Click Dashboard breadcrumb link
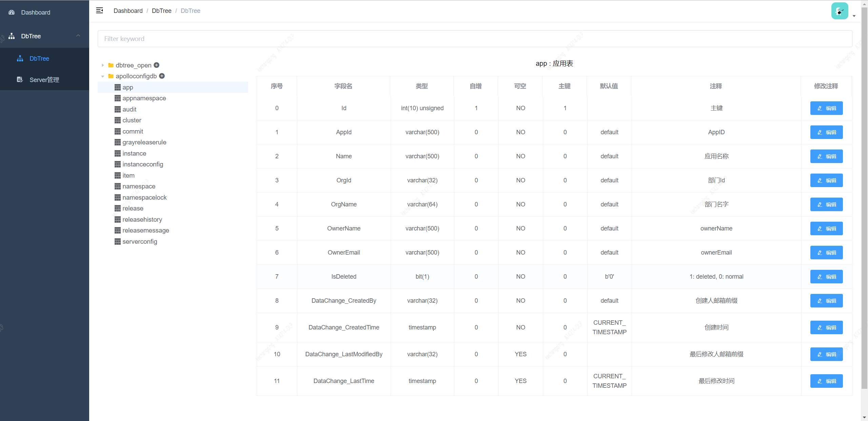Image resolution: width=868 pixels, height=421 pixels. coord(128,11)
